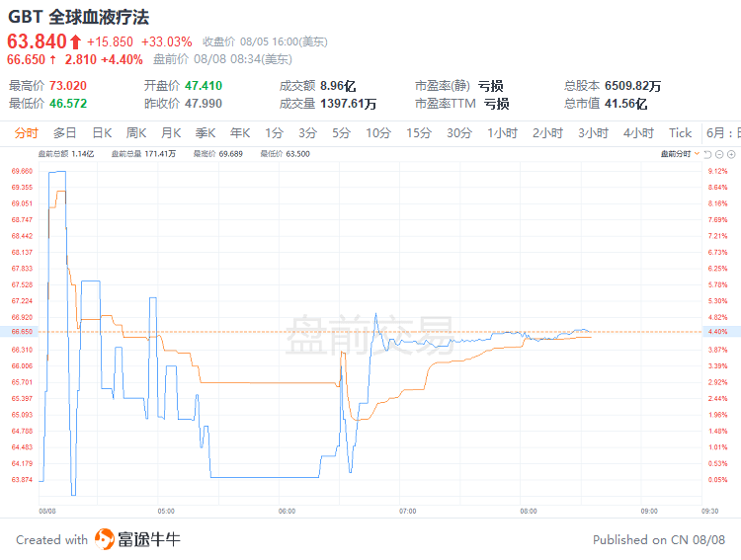741x560 pixels.
Task: Select the 月K tab
Action: point(171,133)
